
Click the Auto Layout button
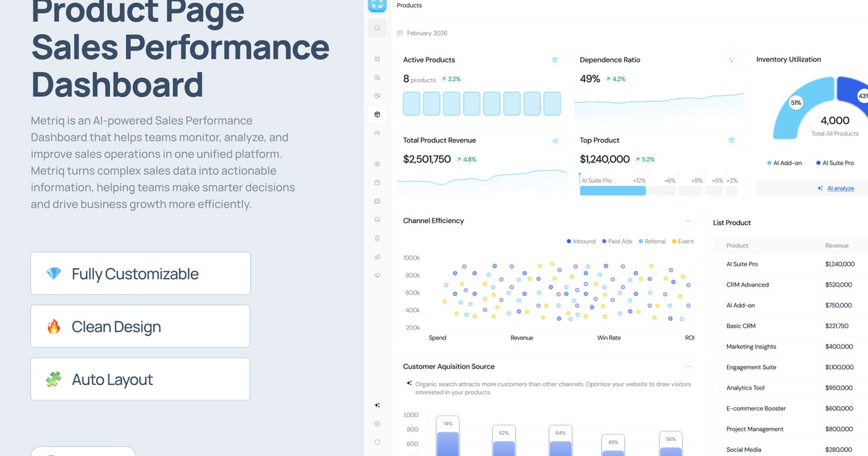[x=140, y=379]
